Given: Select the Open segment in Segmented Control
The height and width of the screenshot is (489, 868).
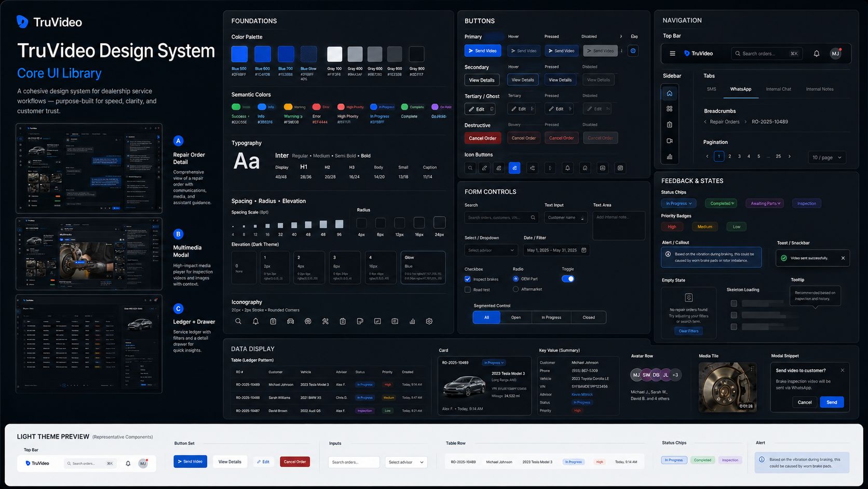Looking at the screenshot, I should (516, 317).
